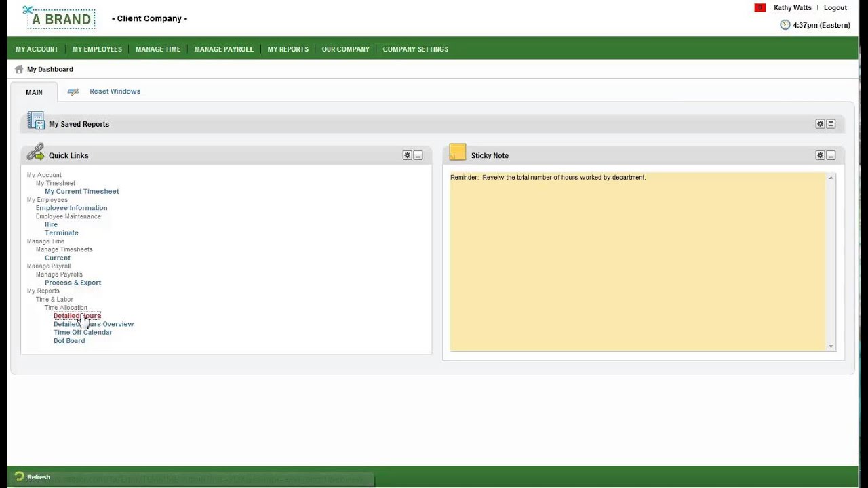This screenshot has height=488, width=868.
Task: Click the Terminate quick link
Action: tap(61, 232)
